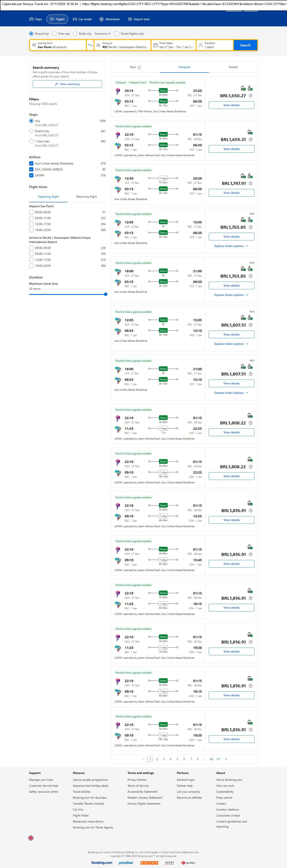Open the Economy cabin class dropdown
The height and width of the screenshot is (868, 287).
102,34
